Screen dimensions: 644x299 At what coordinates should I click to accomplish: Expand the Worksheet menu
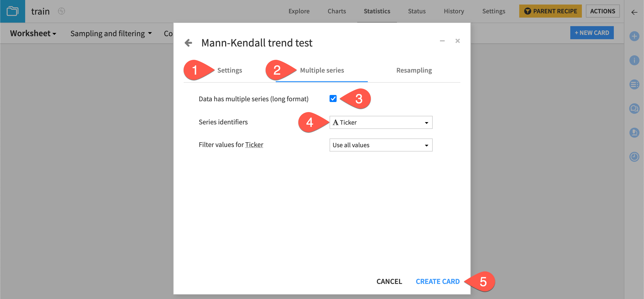pos(33,33)
